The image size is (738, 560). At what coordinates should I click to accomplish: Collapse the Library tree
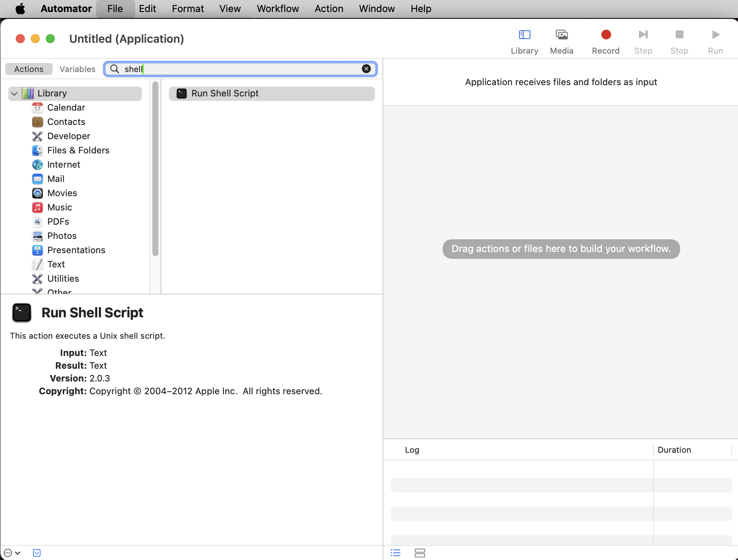(x=14, y=94)
